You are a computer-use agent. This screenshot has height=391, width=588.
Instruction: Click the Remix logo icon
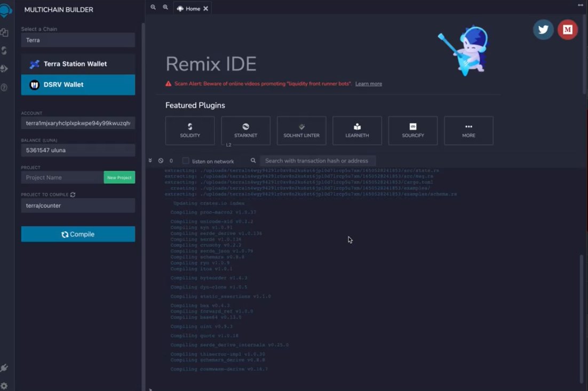click(x=5, y=10)
